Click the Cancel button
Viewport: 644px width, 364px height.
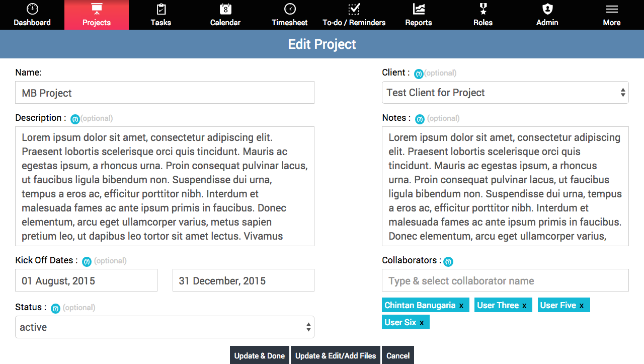(398, 355)
